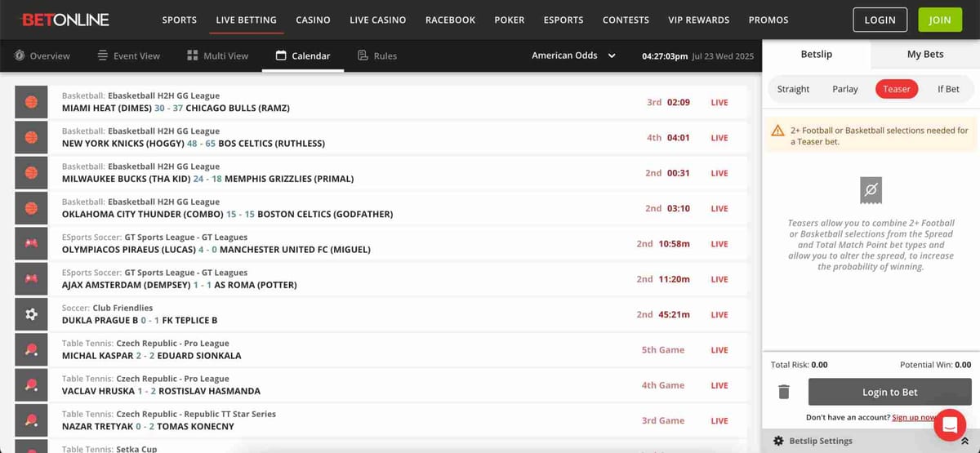The image size is (980, 453).
Task: Select the Parlay bet type
Action: click(x=845, y=89)
